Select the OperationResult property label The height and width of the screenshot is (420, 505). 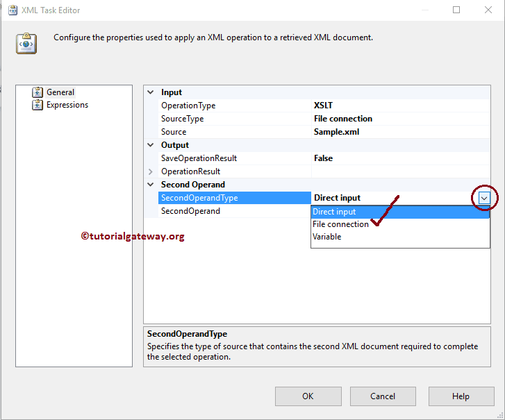[x=190, y=171]
